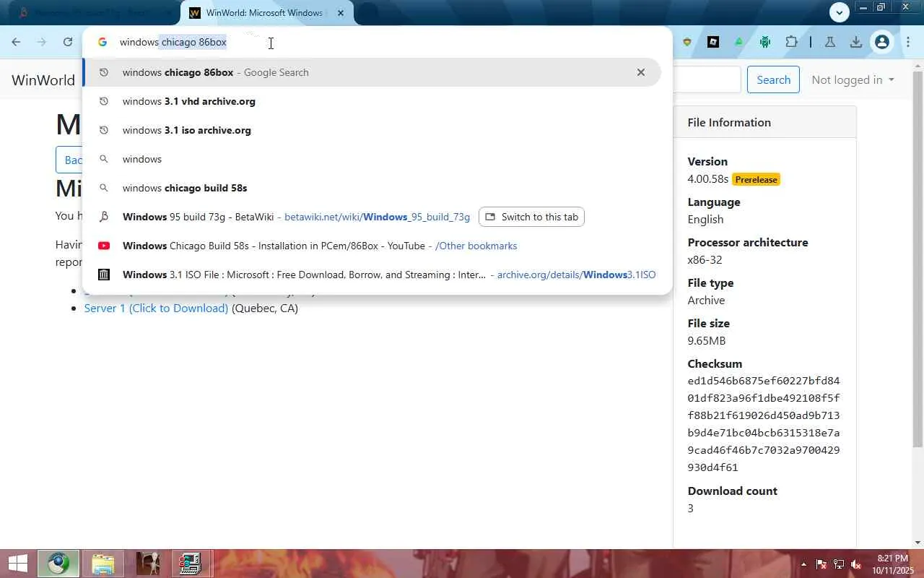Image resolution: width=924 pixels, height=578 pixels.
Task: Click the 'English' language value
Action: point(705,219)
